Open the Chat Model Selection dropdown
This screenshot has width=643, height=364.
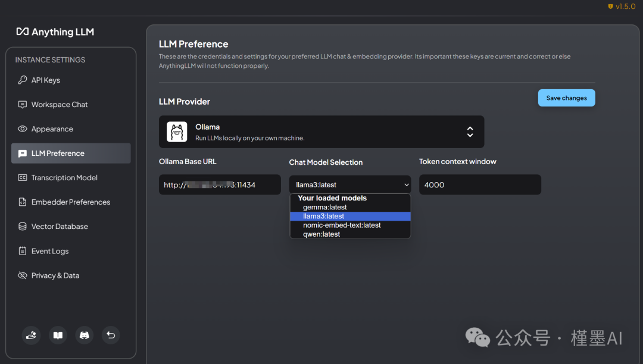pyautogui.click(x=350, y=184)
